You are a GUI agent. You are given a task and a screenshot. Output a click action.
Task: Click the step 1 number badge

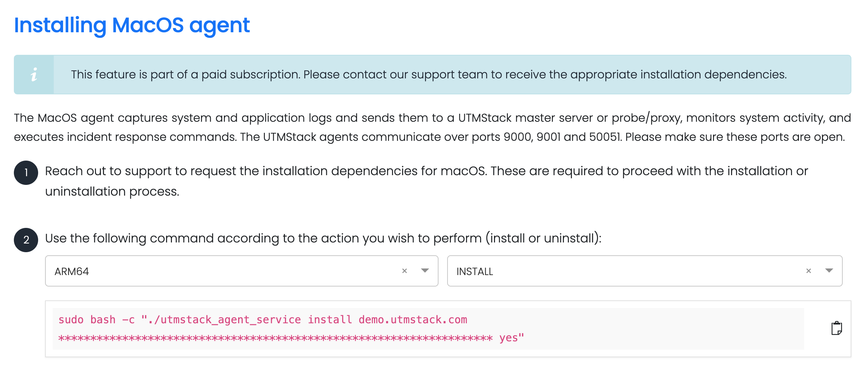click(x=26, y=173)
